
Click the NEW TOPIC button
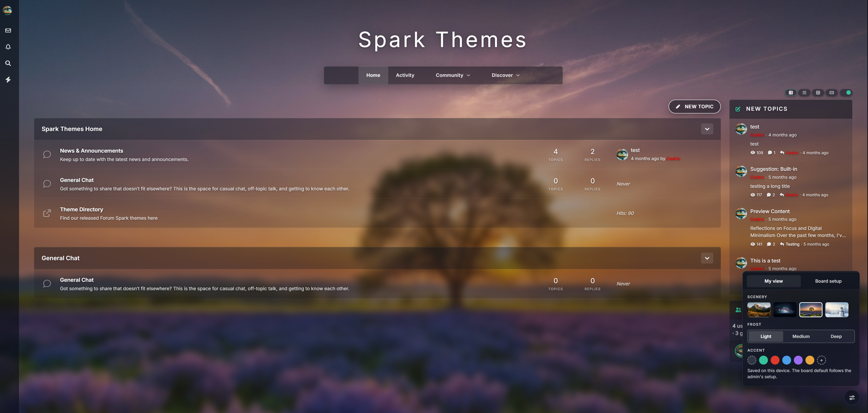click(x=694, y=106)
